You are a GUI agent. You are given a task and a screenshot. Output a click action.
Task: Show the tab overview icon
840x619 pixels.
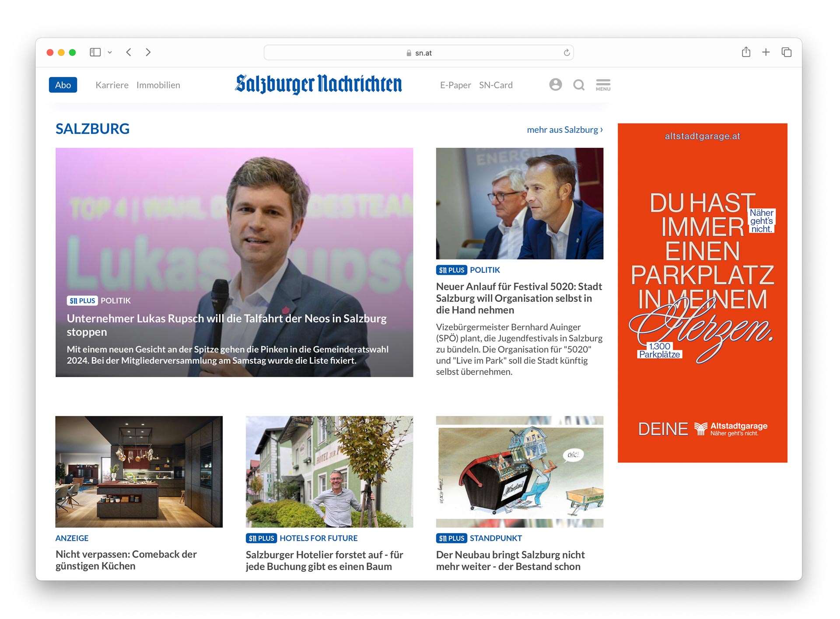[x=786, y=52]
